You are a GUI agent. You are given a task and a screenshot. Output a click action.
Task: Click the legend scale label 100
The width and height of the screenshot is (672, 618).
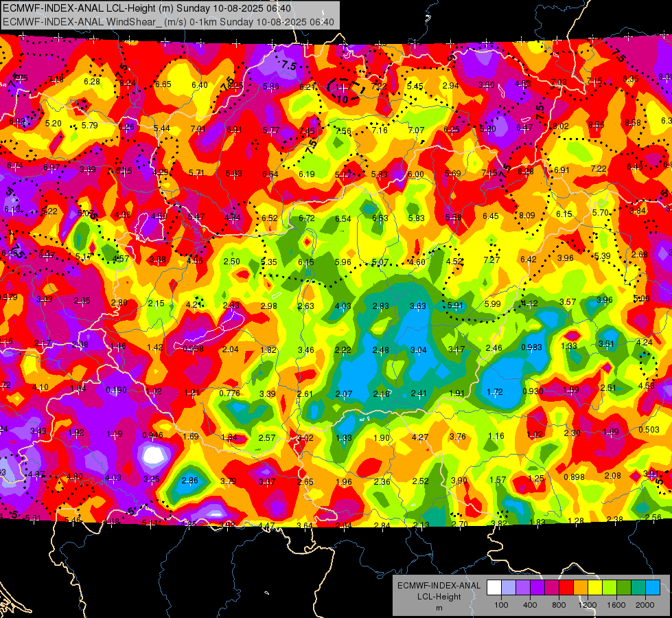(501, 605)
